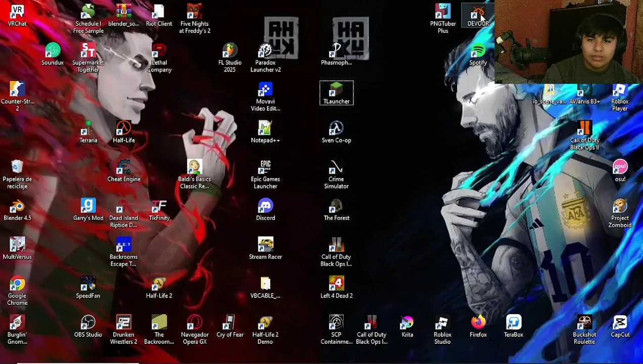
Task: Launch Terraria from desktop
Action: (88, 132)
